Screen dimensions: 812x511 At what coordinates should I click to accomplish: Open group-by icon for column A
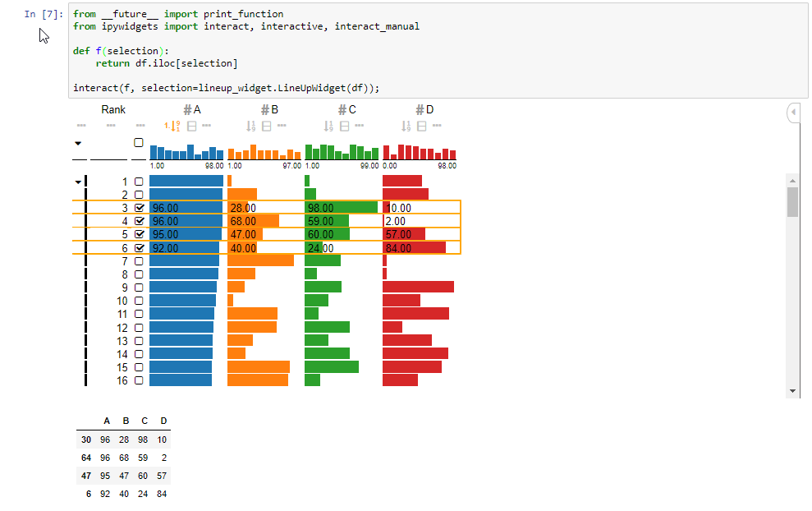click(191, 126)
